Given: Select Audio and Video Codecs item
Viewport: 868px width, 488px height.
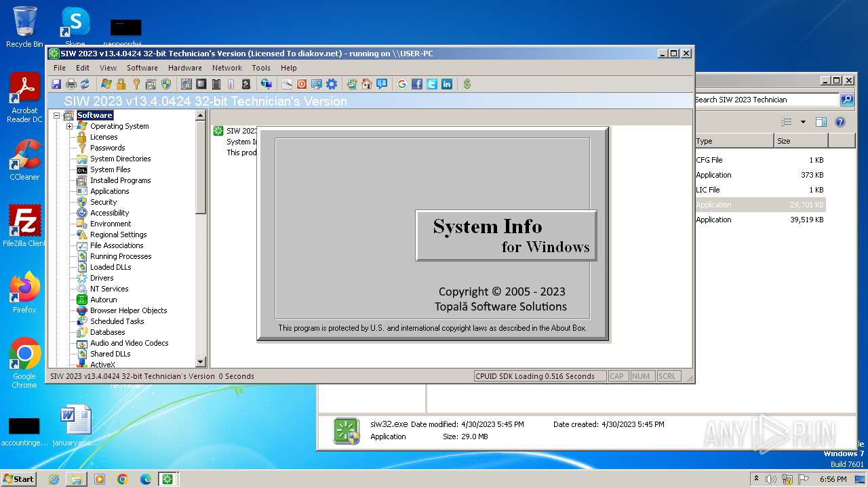Looking at the screenshot, I should (x=129, y=343).
